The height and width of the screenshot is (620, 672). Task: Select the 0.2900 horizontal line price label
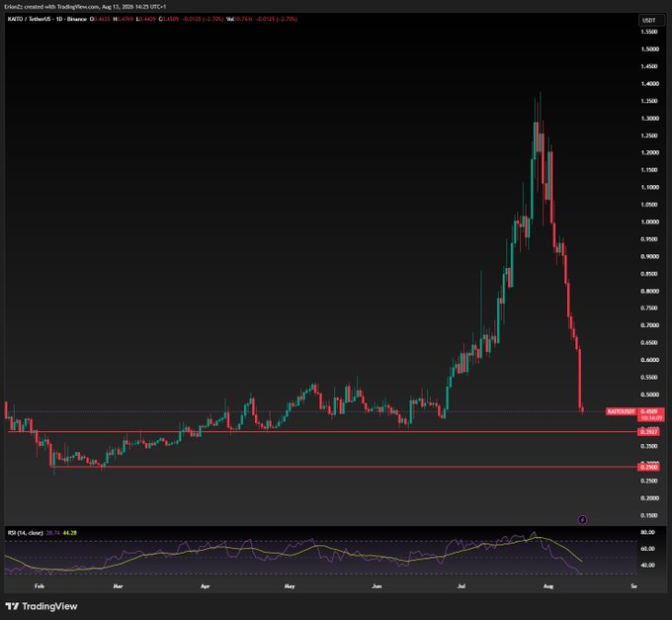tap(649, 467)
